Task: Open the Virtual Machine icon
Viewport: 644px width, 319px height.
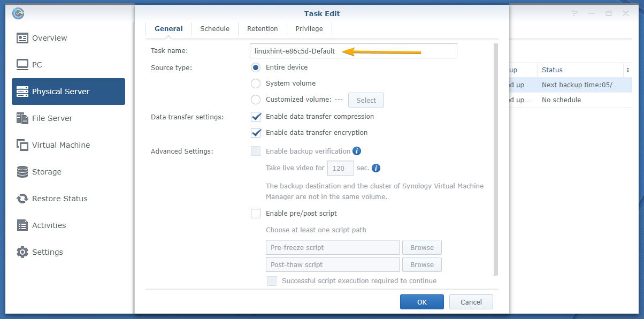Action: (x=22, y=145)
